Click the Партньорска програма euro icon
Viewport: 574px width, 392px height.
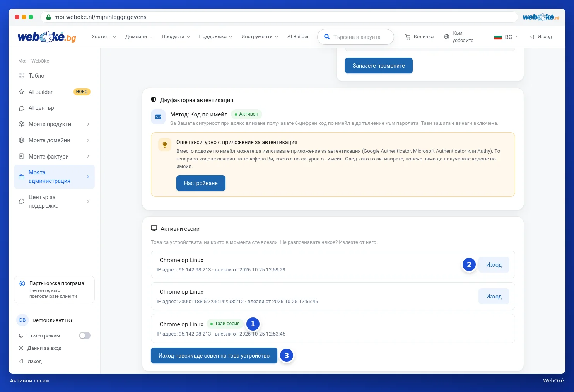[22, 283]
